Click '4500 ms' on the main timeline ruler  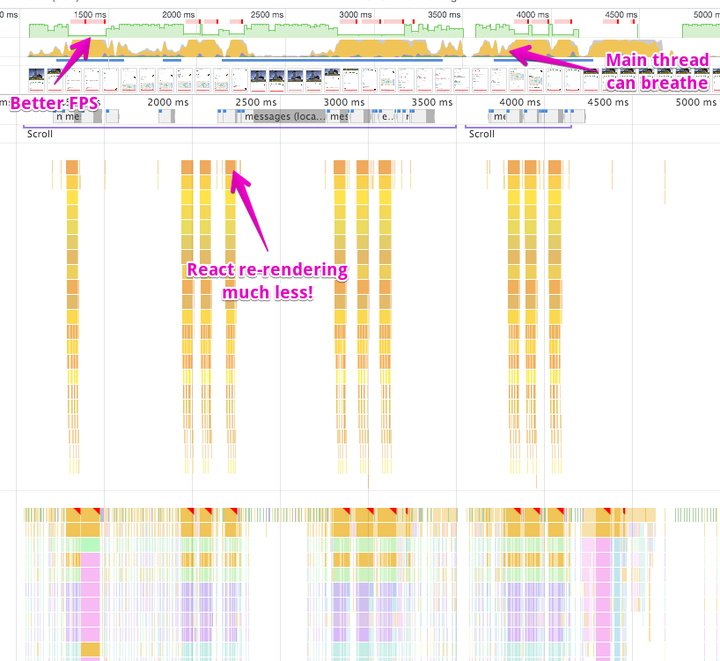[x=608, y=102]
